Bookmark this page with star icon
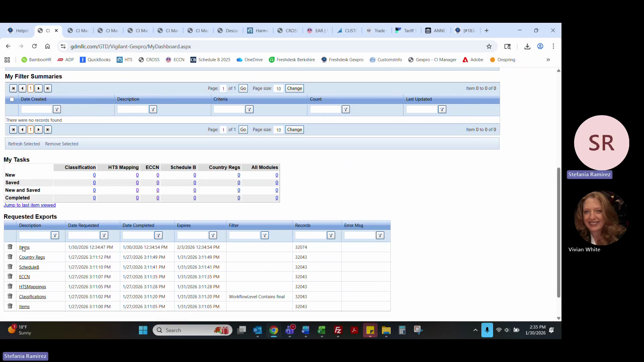The image size is (644, 362). (489, 47)
